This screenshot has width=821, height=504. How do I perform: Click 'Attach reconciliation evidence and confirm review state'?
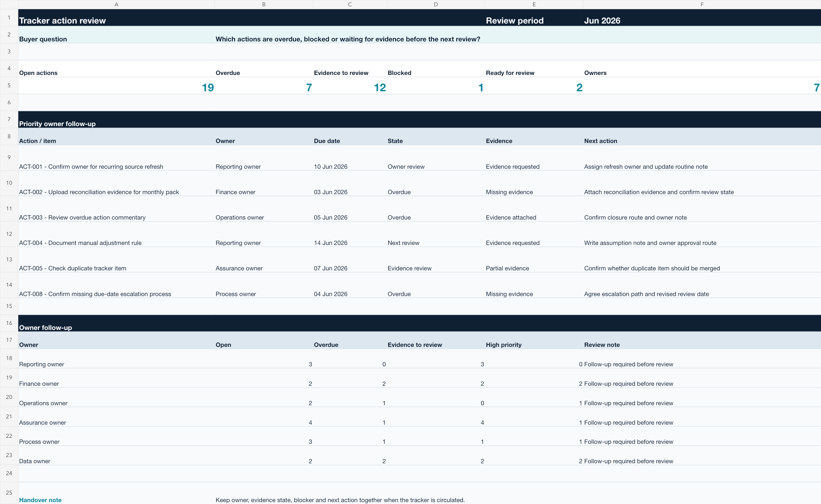pyautogui.click(x=659, y=192)
